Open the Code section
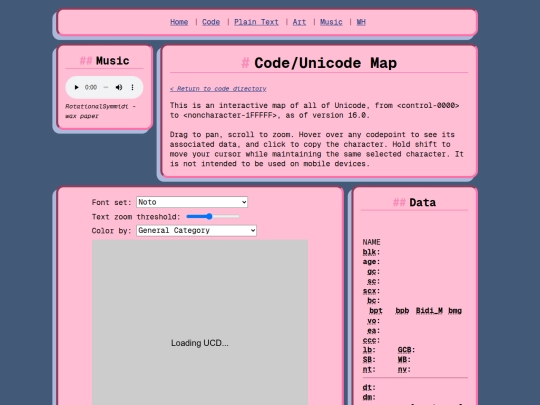Screen dimensions: 540x405 click(x=211, y=22)
